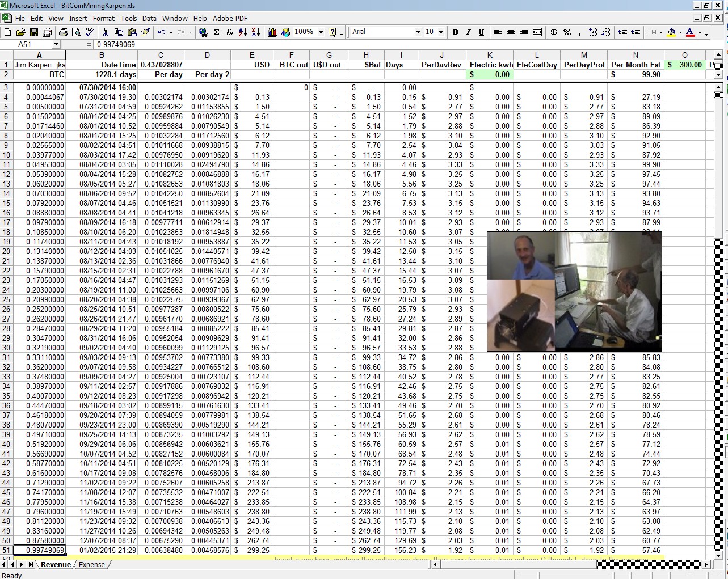Create a new blank workbook
This screenshot has height=579, width=728.
click(7, 32)
